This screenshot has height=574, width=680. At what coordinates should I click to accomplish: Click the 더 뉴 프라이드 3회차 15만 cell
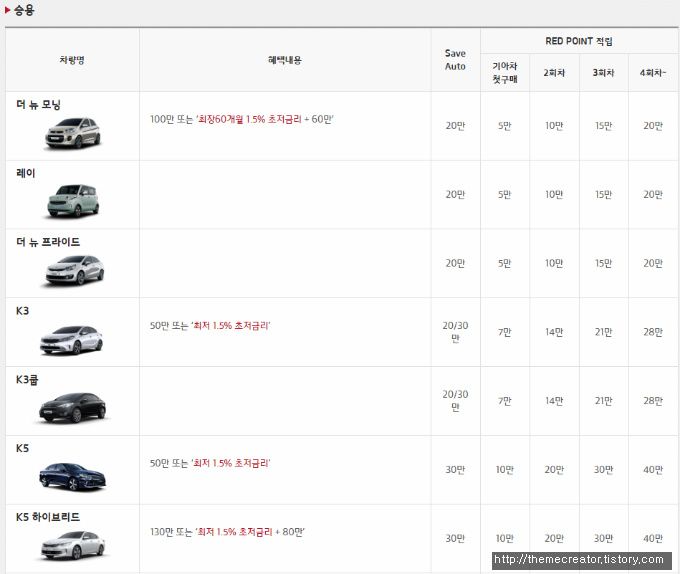[604, 263]
